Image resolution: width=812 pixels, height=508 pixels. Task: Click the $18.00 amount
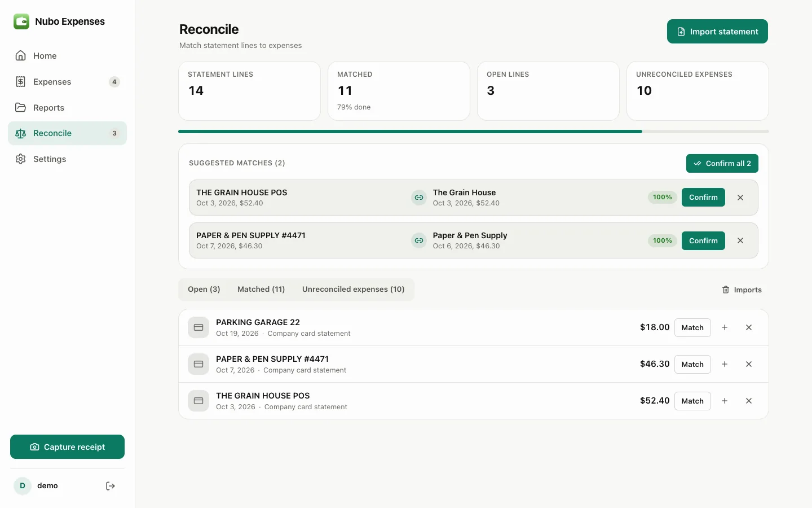click(655, 327)
